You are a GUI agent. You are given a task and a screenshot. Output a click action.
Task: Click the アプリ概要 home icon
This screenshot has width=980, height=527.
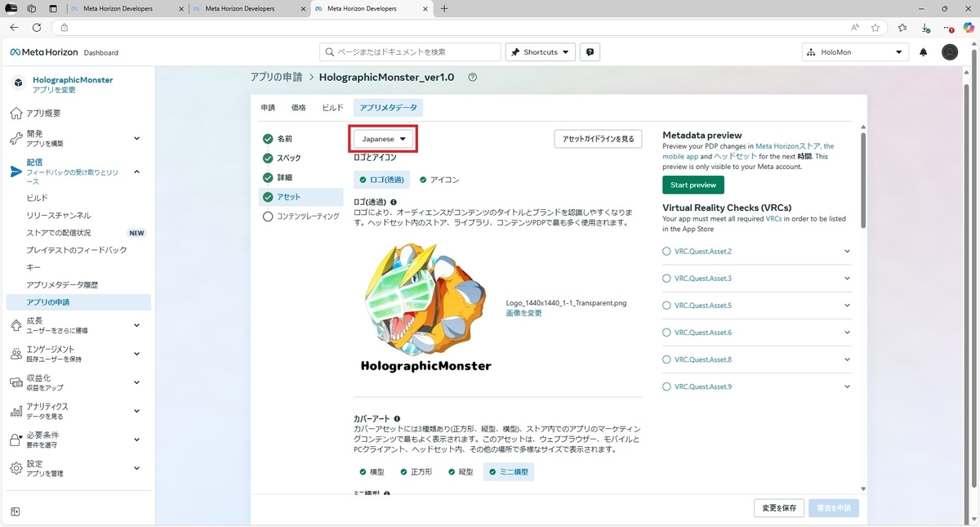16,114
